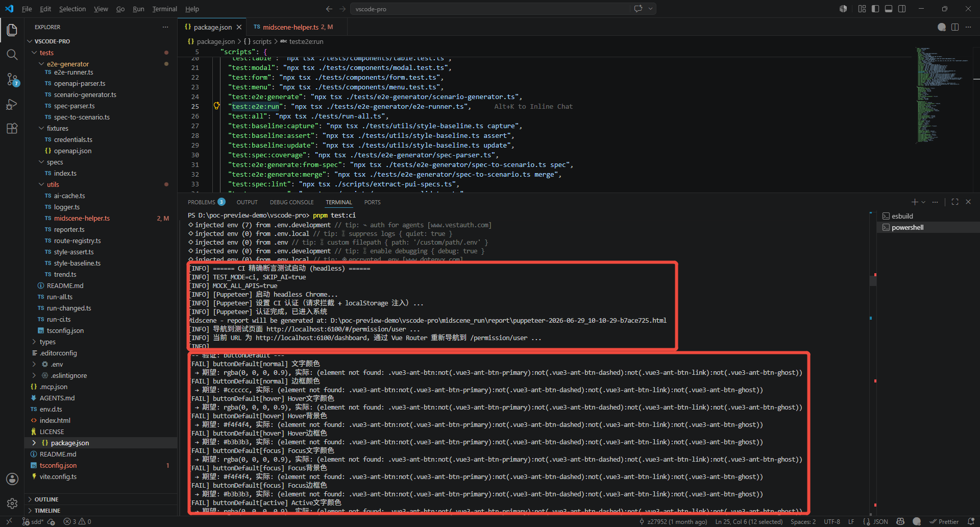Click the notifications bell icon

[x=971, y=521]
